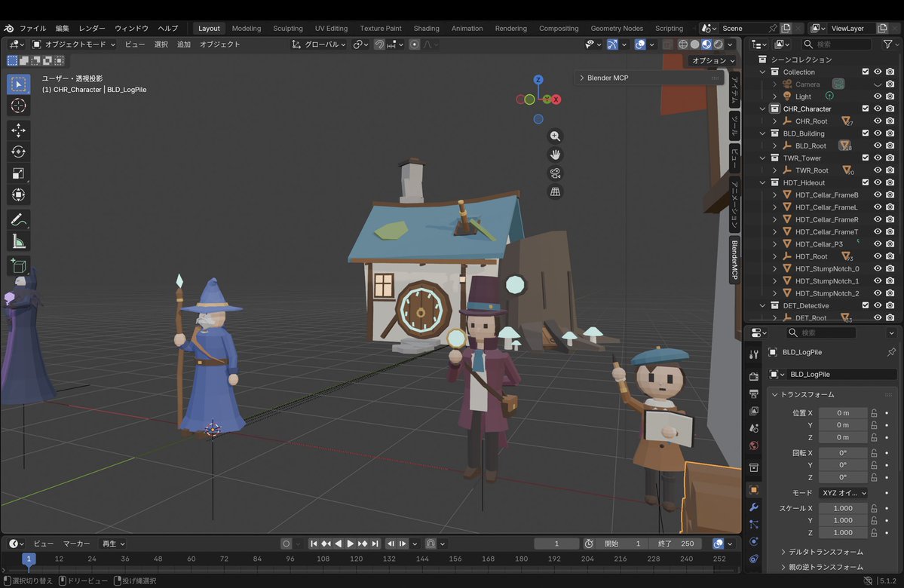Screen dimensions: 904x588
Task: Expand the Delta Transform section
Action: 783,552
